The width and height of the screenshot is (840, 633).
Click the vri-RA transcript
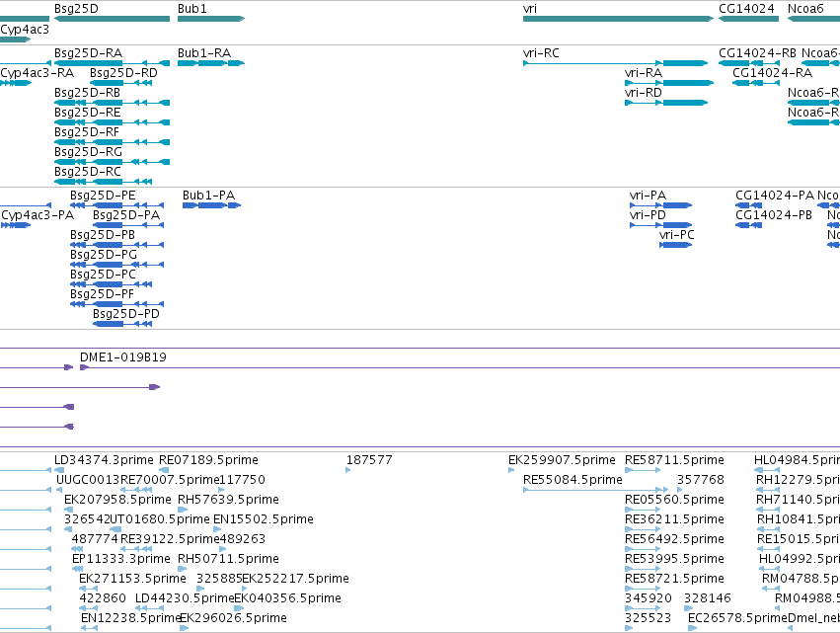669,83
